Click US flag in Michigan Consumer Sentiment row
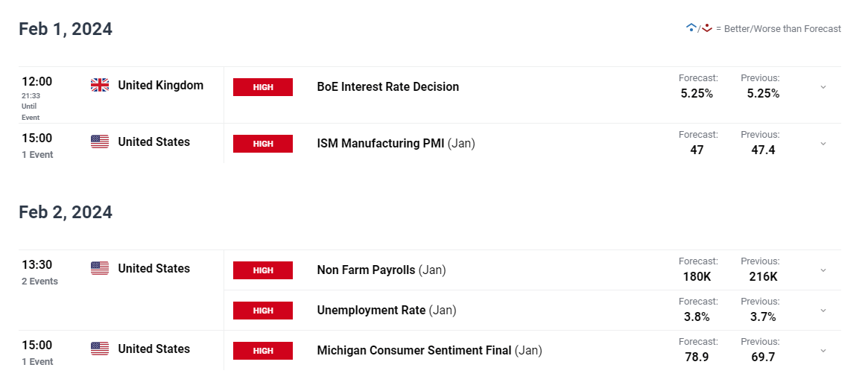The image size is (868, 388). 100,349
